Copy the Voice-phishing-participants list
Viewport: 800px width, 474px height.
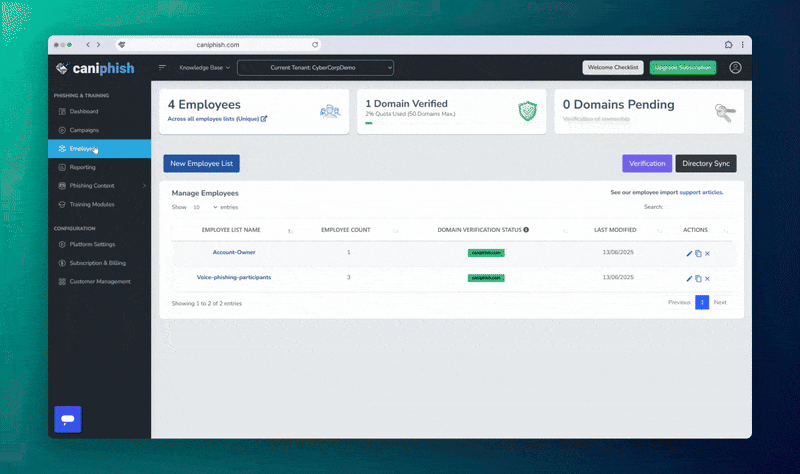[698, 279]
